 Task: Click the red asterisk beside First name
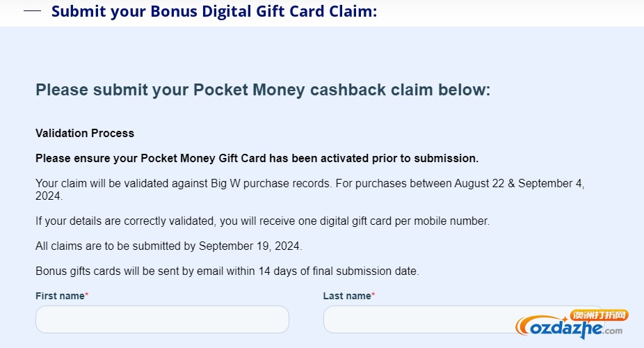point(87,295)
